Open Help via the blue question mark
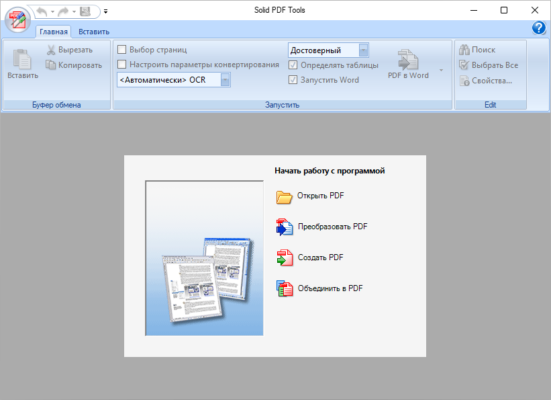 click(539, 27)
